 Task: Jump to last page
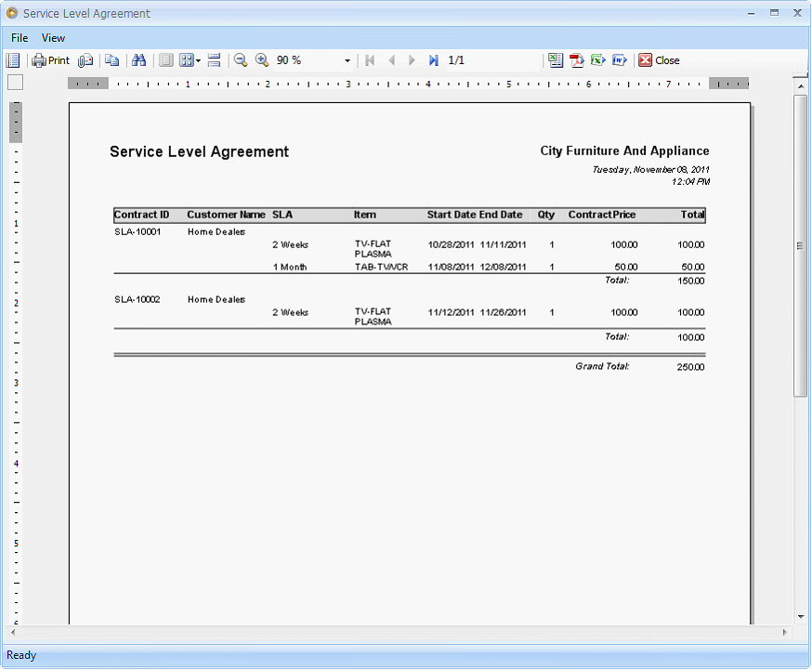pos(434,60)
